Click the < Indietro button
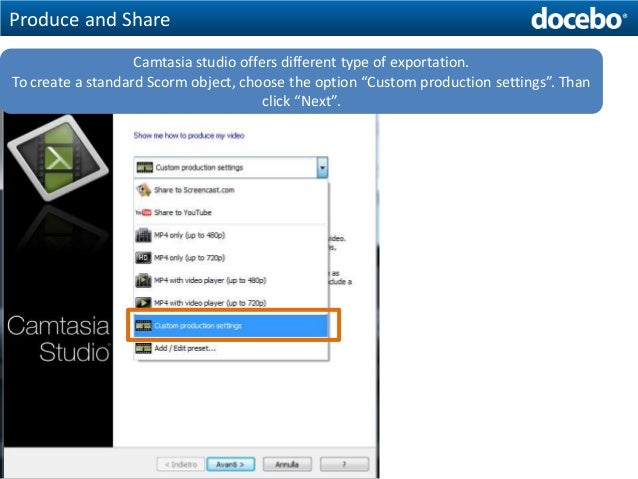Image resolution: width=638 pixels, height=479 pixels. (x=181, y=464)
